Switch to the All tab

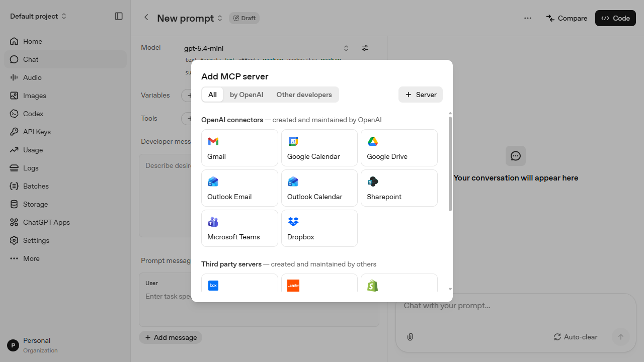pos(212,95)
